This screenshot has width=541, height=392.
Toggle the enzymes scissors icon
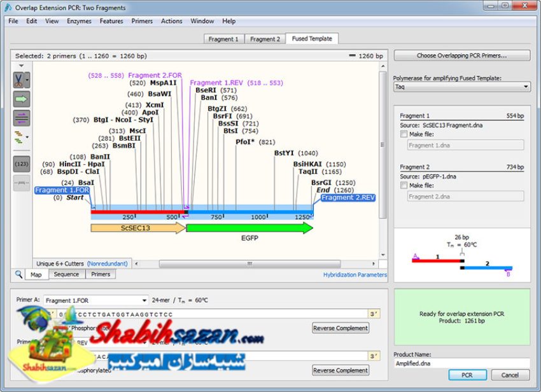18,81
